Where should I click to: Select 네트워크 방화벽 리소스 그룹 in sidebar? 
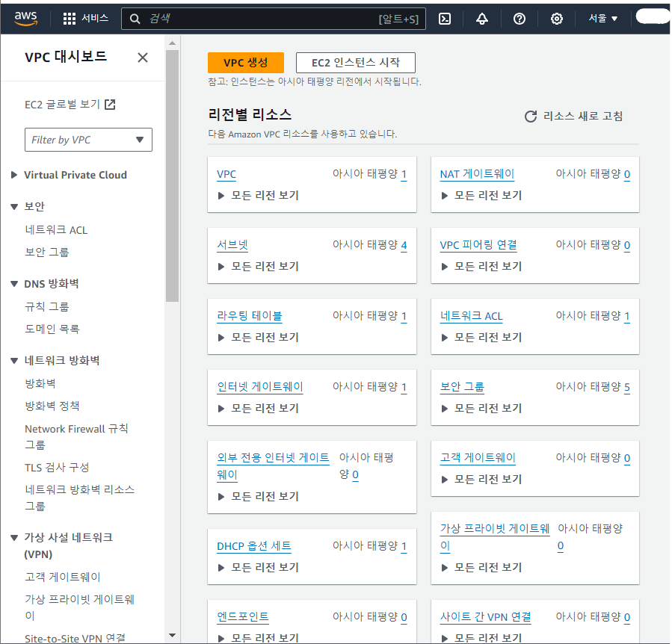pos(80,498)
